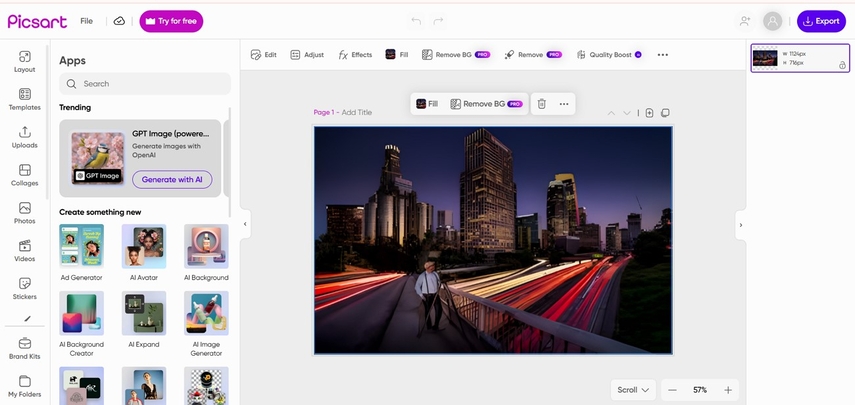Click the Undo arrow

[416, 21]
